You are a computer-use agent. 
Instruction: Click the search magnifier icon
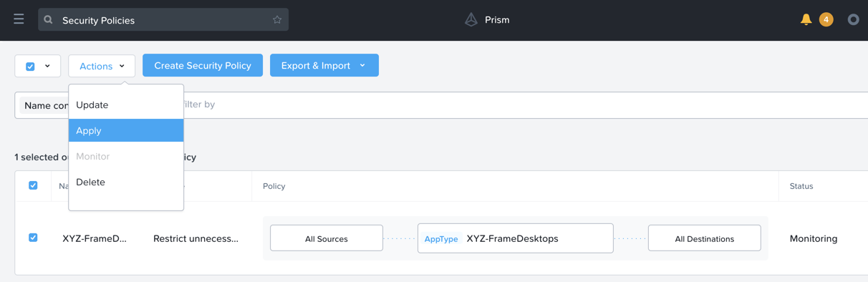49,20
